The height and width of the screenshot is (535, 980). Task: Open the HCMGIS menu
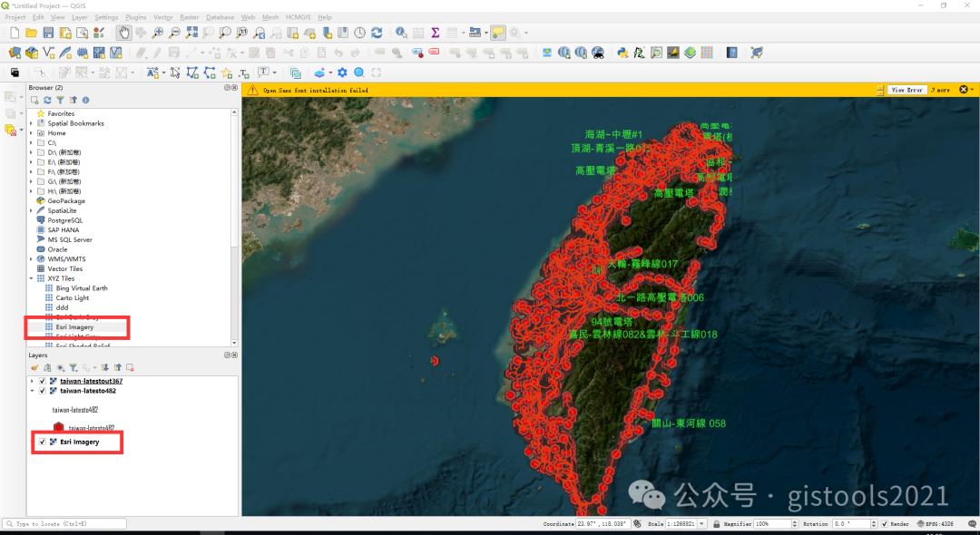pyautogui.click(x=299, y=17)
